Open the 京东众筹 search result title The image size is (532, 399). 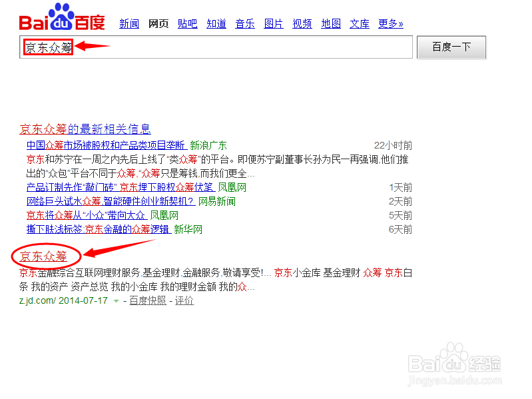[x=43, y=256]
